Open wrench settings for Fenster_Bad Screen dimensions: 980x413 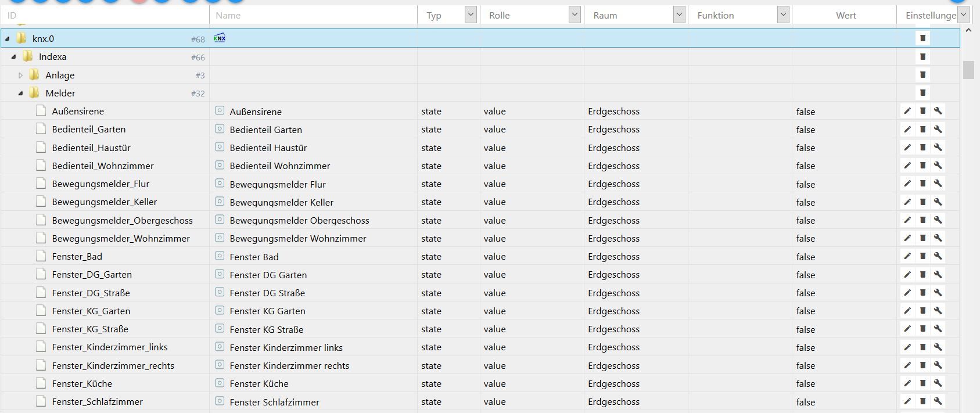pos(938,256)
